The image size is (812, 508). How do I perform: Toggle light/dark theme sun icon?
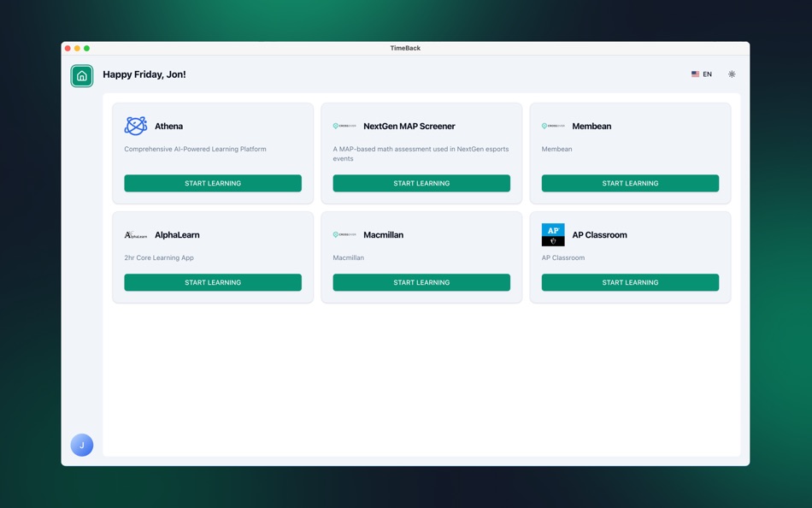tap(732, 74)
